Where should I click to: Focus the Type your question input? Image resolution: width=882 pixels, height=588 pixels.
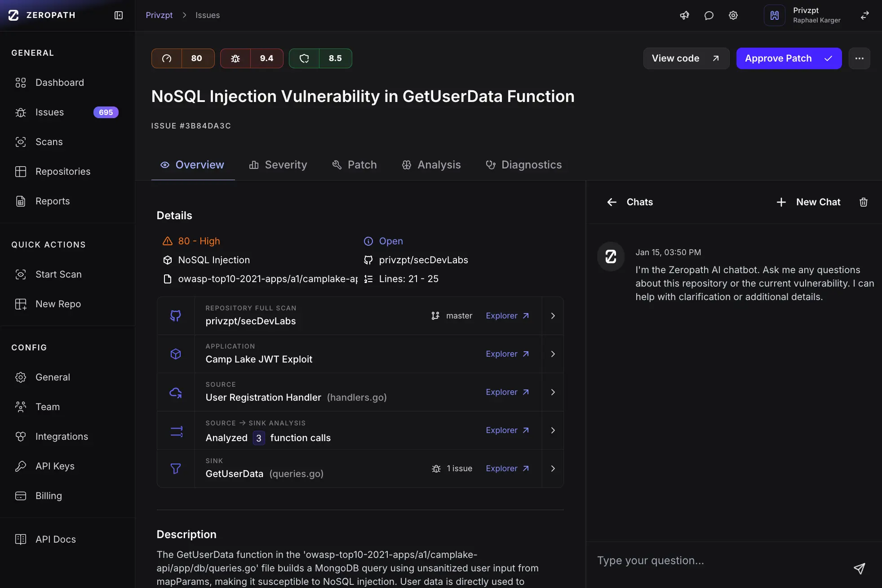[719, 561]
